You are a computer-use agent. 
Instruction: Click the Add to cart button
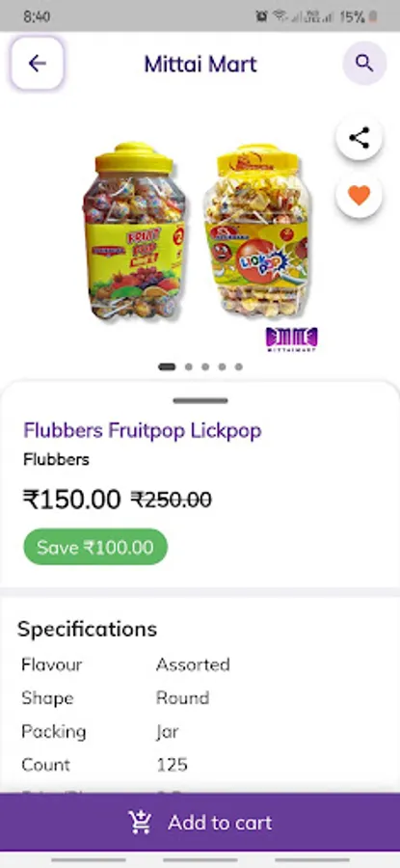(x=200, y=822)
